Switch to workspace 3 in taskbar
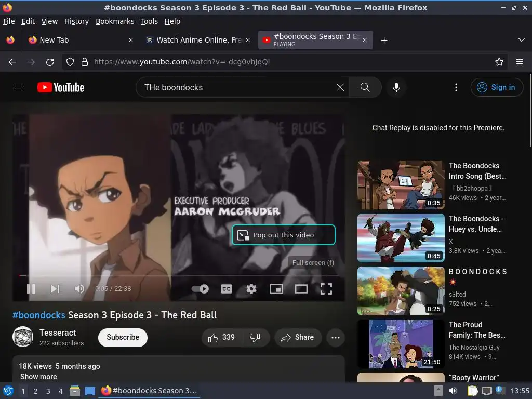Screen dimensions: 532x399 [48, 391]
